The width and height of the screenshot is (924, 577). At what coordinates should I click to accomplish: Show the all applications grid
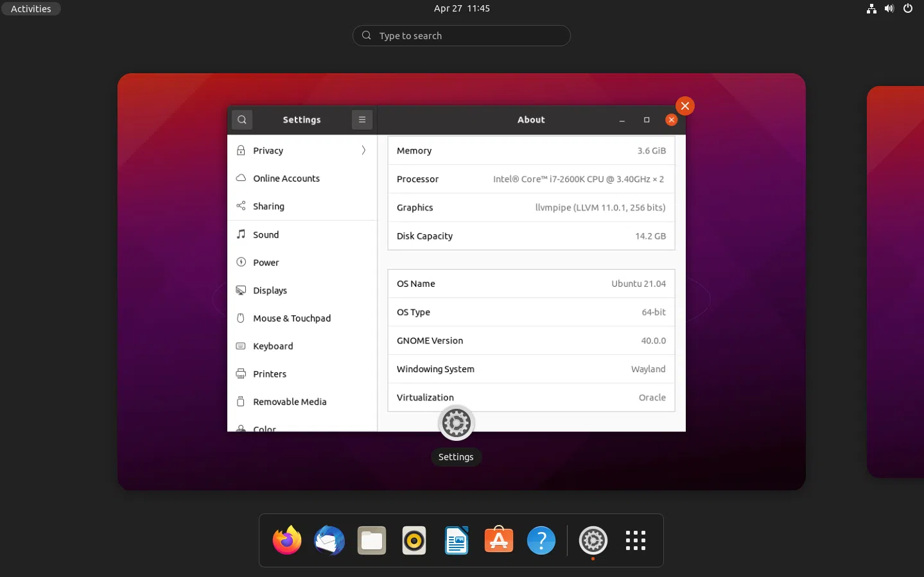(x=635, y=540)
